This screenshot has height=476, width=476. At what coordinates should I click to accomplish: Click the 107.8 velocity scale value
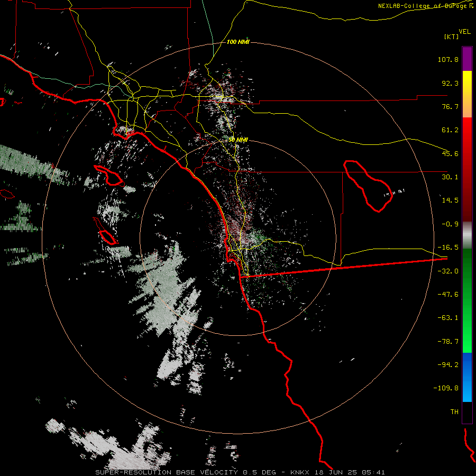[448, 59]
